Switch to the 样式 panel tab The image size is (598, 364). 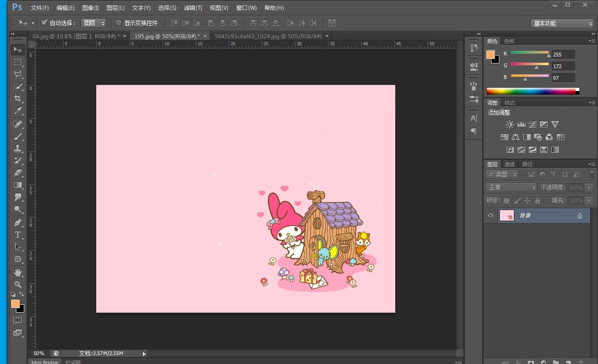[x=510, y=103]
